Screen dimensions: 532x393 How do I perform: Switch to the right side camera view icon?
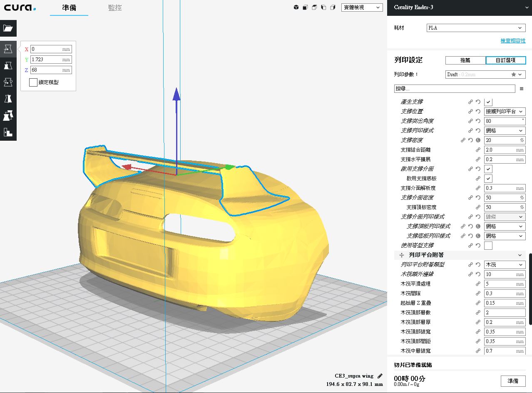(x=333, y=7)
